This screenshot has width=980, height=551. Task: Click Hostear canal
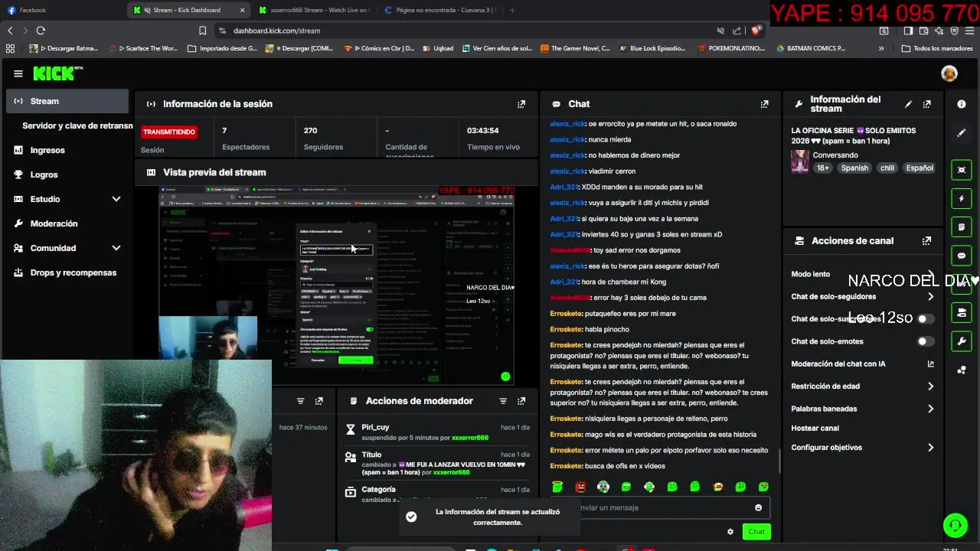tap(815, 429)
